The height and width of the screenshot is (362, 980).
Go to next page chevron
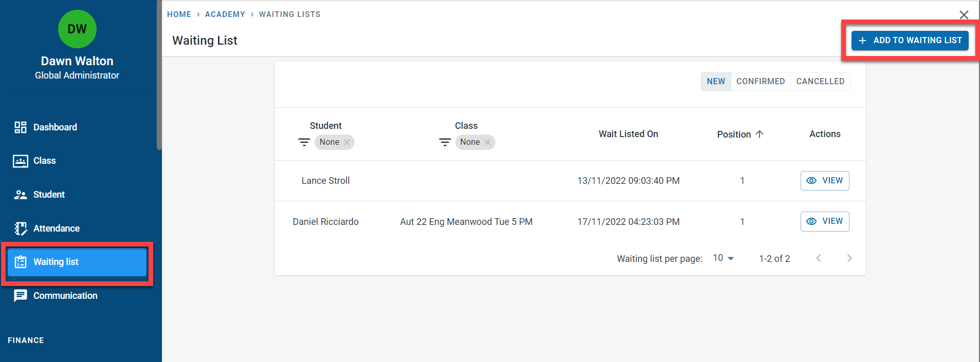tap(849, 258)
